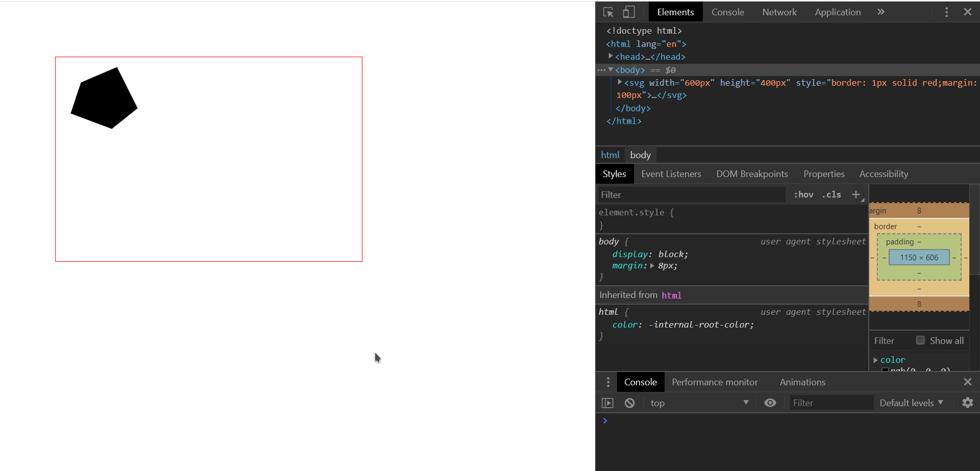Toggle the device toolbar
The height and width of the screenshot is (471, 980).
click(628, 12)
